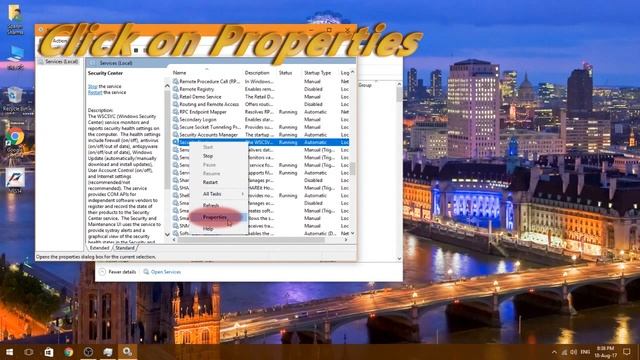Open the taskbar clock and date
640x360 pixels.
click(605, 352)
